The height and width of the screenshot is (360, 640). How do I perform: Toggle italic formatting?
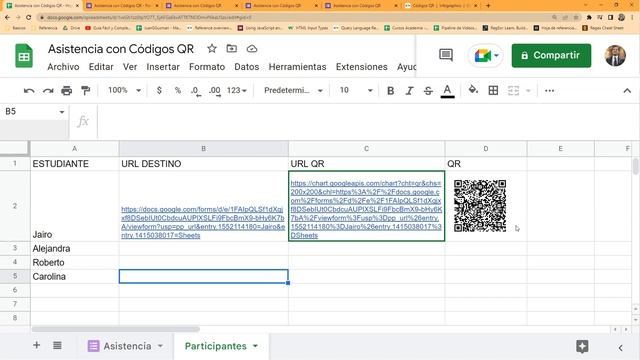pos(409,91)
